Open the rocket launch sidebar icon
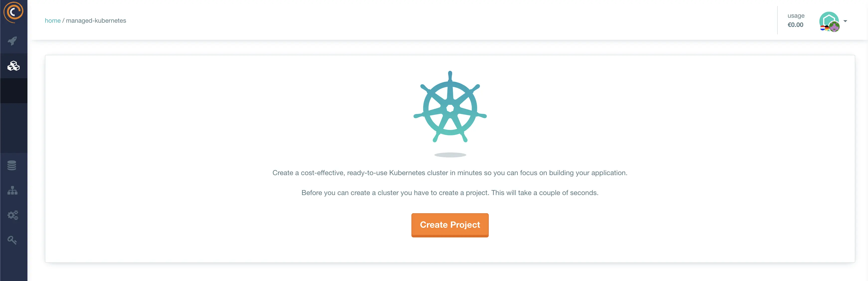 coord(12,41)
